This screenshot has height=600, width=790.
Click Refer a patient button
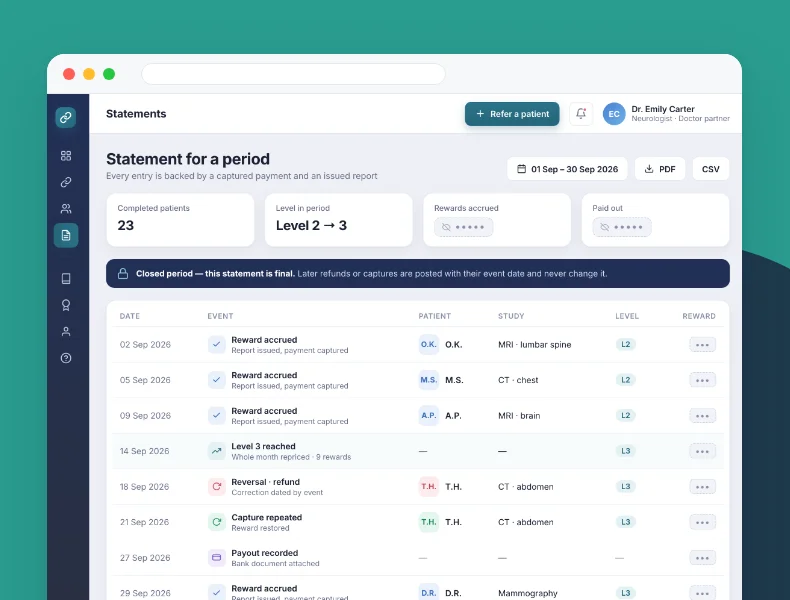click(x=512, y=114)
